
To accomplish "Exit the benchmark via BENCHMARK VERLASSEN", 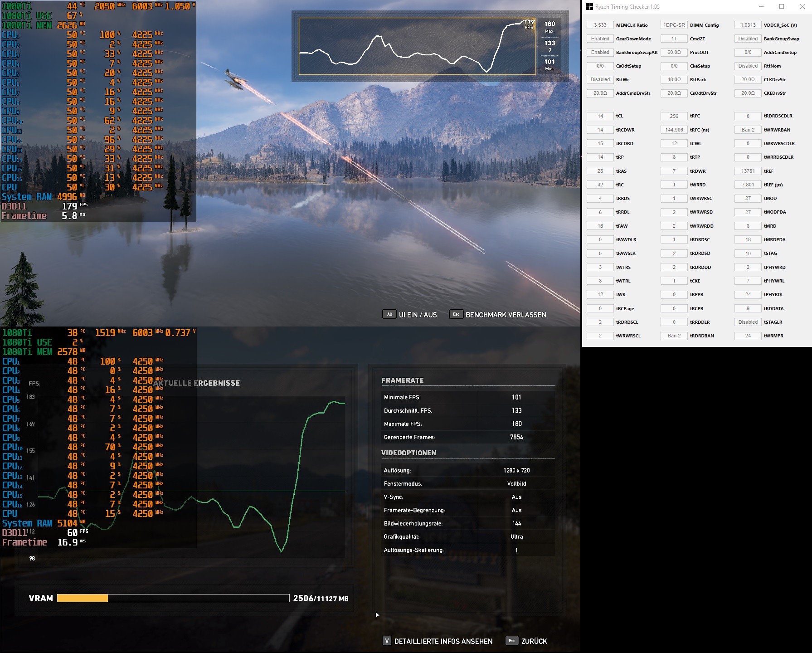I will click(506, 315).
